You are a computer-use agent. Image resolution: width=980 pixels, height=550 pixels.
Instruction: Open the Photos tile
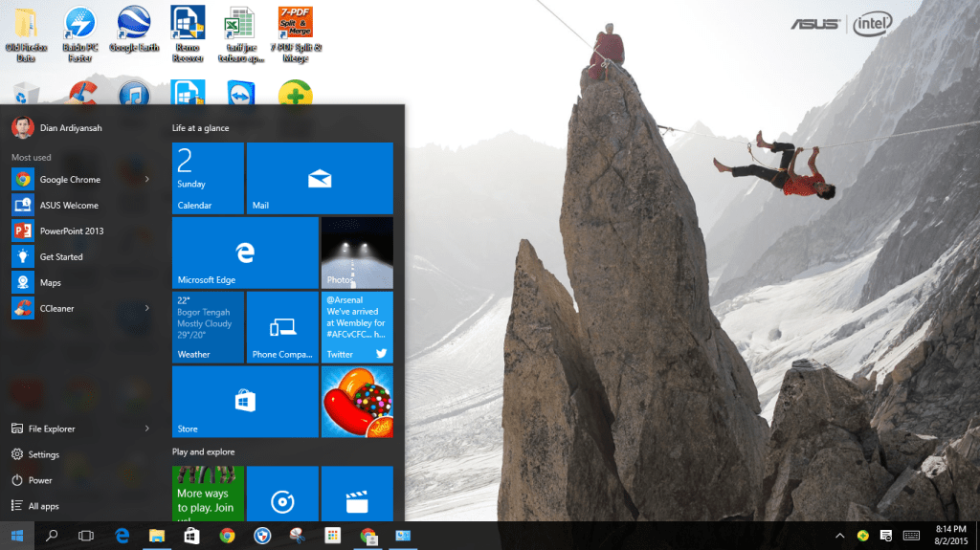(x=358, y=253)
